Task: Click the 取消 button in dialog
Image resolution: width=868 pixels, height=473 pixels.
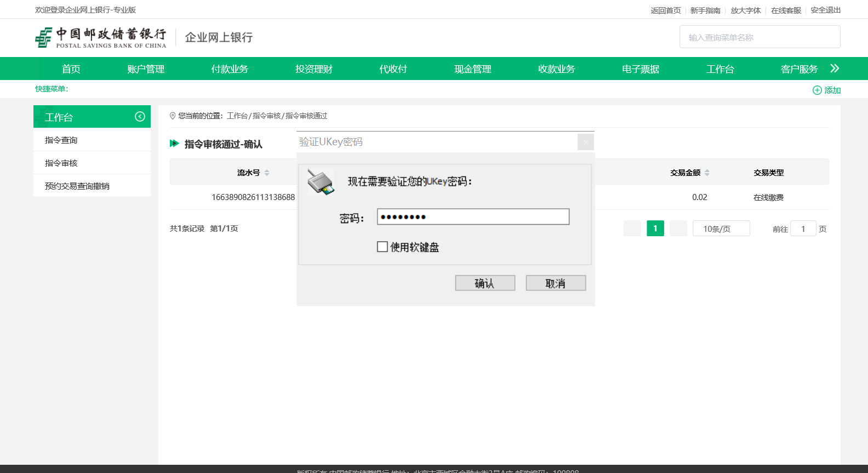Action: pos(556,283)
